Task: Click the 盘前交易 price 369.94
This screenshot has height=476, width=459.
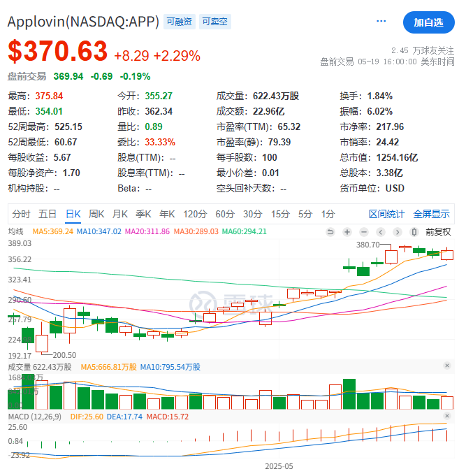Action: [x=68, y=76]
